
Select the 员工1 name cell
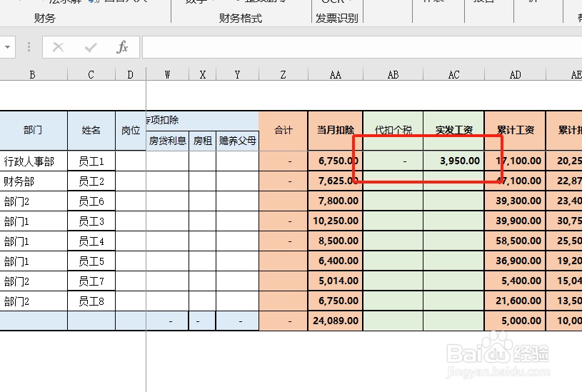pyautogui.click(x=91, y=161)
